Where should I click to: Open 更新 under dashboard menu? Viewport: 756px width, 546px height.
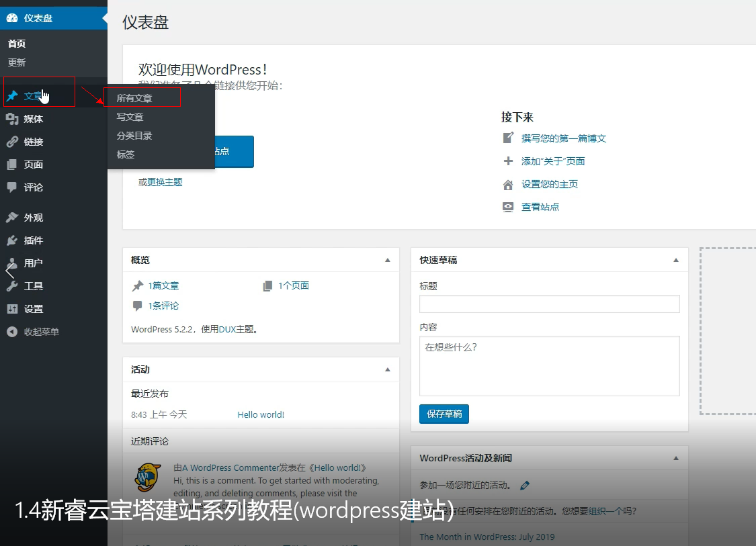[x=17, y=62]
